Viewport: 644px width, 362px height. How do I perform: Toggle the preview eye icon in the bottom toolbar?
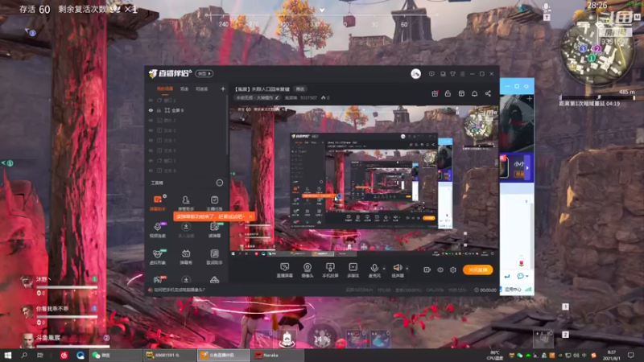(440, 269)
